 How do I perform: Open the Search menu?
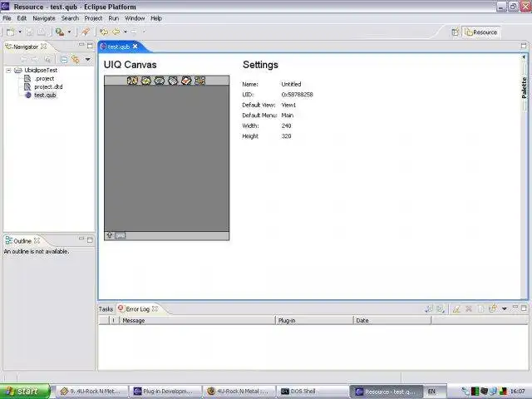pos(70,18)
